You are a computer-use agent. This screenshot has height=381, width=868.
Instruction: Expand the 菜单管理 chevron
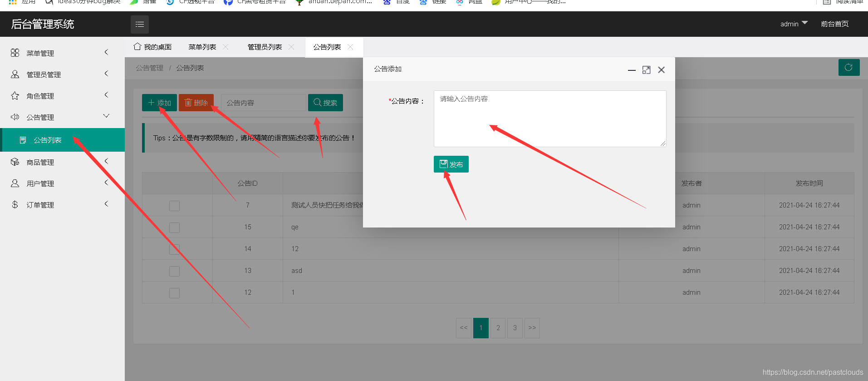tap(106, 52)
